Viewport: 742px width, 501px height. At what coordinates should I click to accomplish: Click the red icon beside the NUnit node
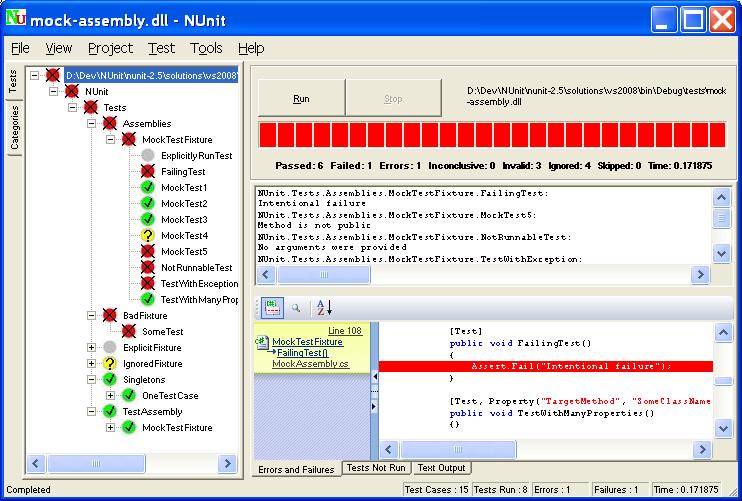click(72, 91)
